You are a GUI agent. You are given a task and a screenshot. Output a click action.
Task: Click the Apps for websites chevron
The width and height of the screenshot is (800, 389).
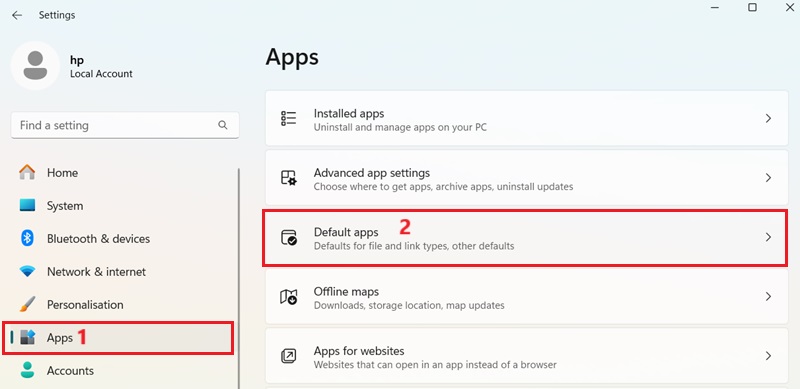click(x=768, y=356)
